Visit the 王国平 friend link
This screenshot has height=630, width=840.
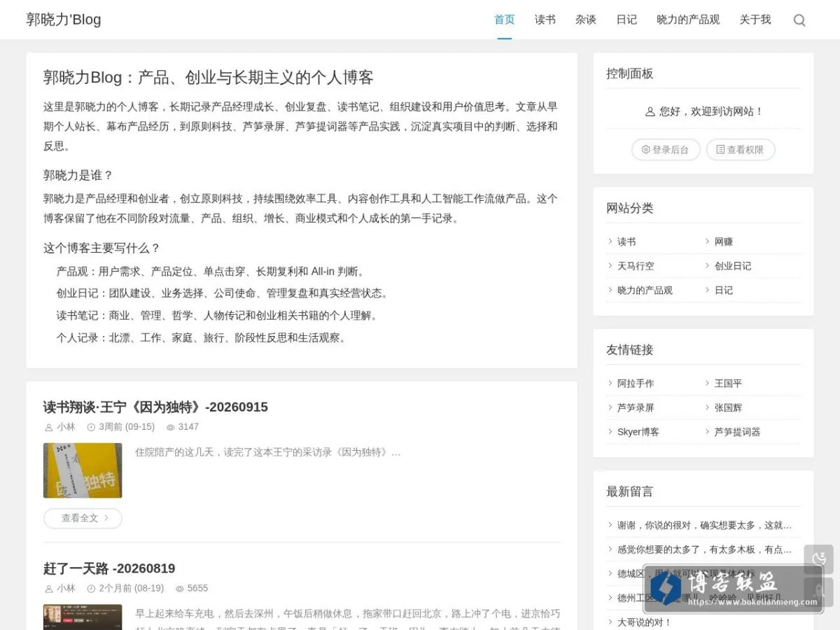728,384
